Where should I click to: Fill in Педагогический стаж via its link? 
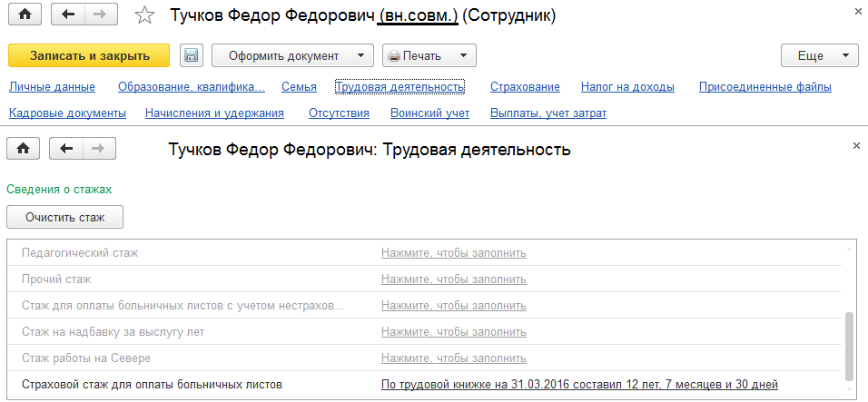click(453, 253)
